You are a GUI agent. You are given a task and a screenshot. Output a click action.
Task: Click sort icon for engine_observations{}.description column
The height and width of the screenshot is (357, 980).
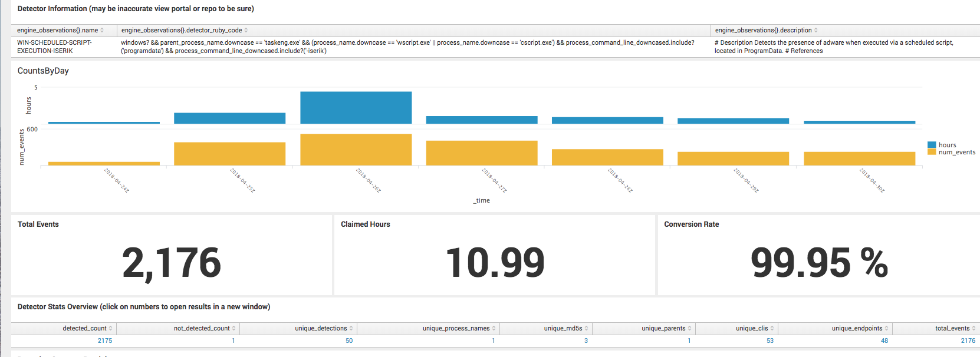(x=815, y=30)
